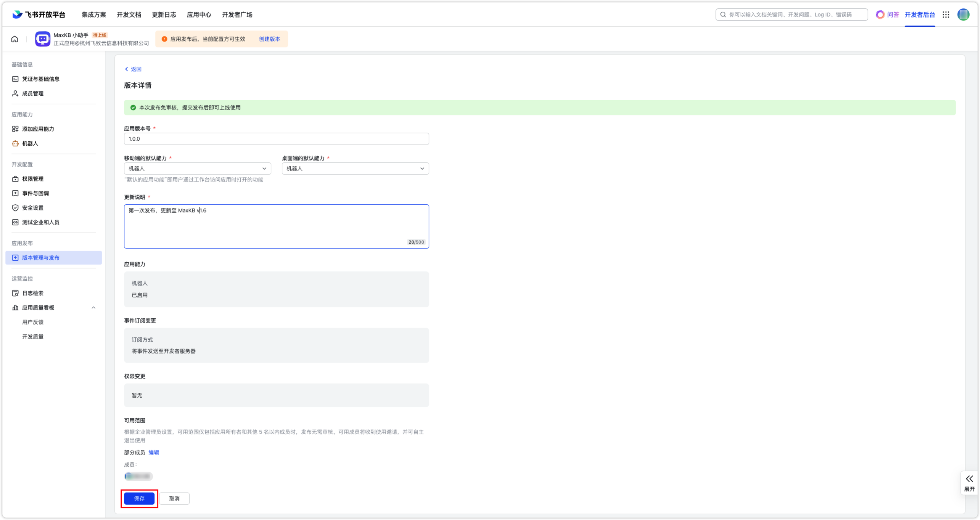The height and width of the screenshot is (520, 980).
Task: Click the blue 保存 button
Action: (x=139, y=499)
